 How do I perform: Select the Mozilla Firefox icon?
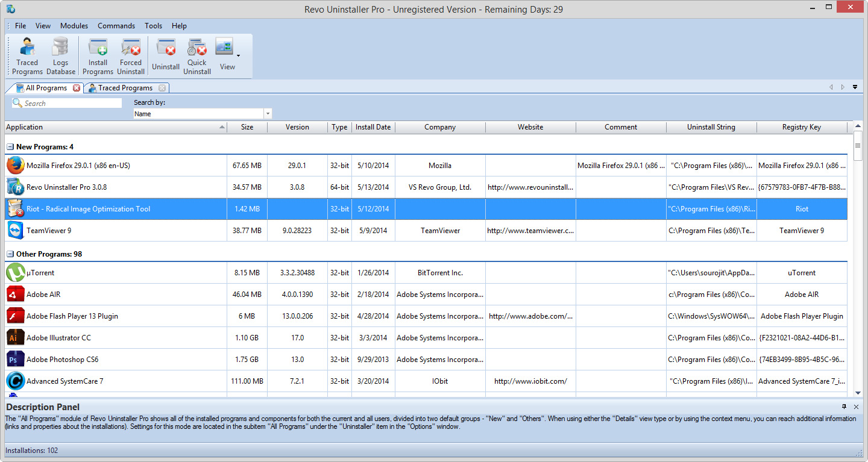[x=16, y=165]
